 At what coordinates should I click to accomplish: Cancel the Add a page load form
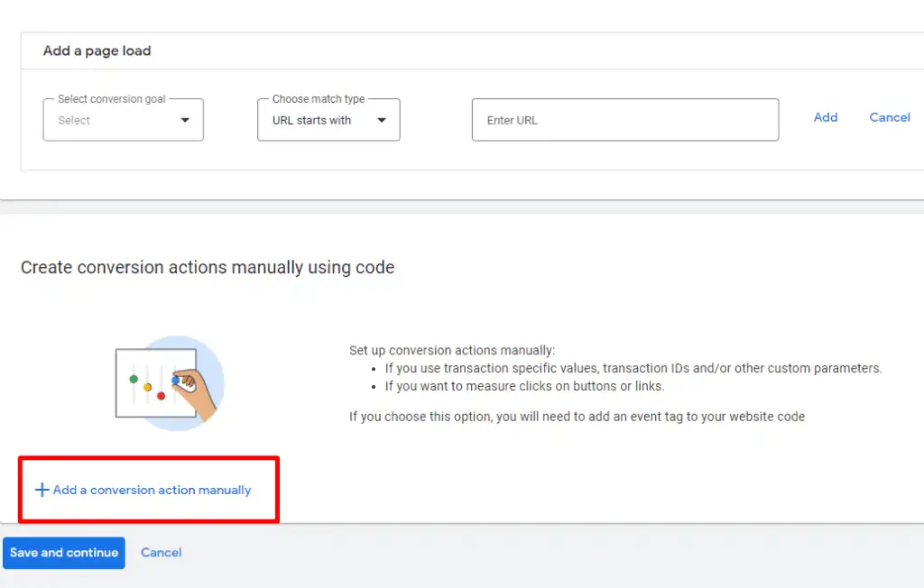coord(890,117)
